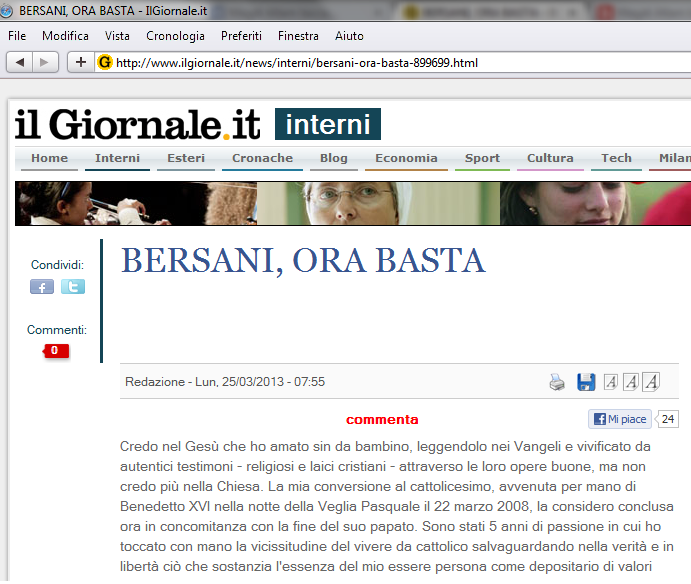The image size is (691, 584).
Task: Click the red commenta link
Action: tap(382, 419)
